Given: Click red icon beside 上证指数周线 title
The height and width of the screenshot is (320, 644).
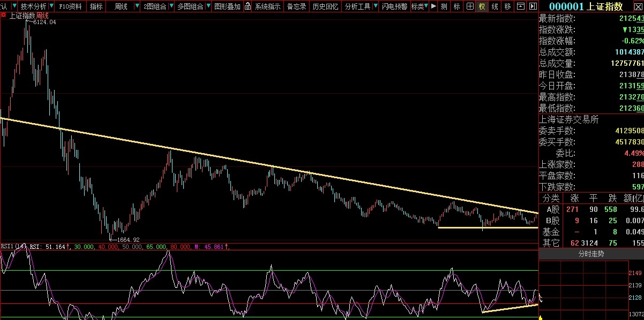Looking at the screenshot, I should pyautogui.click(x=3, y=15).
